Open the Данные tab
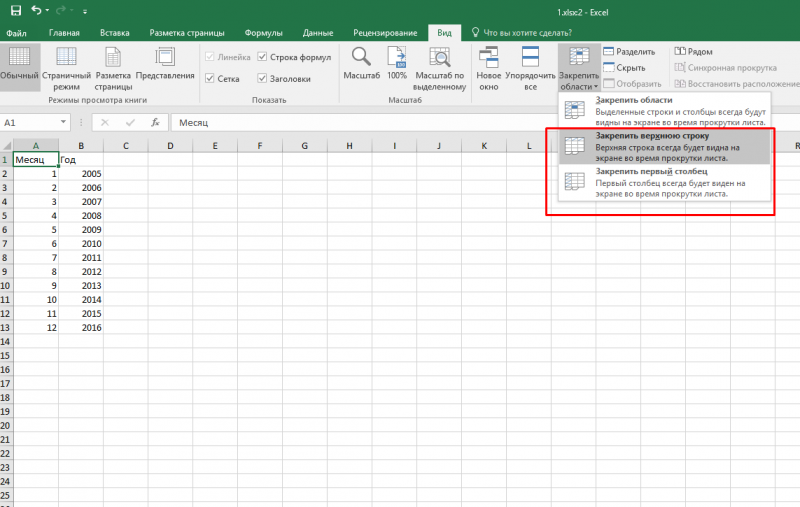 click(318, 33)
